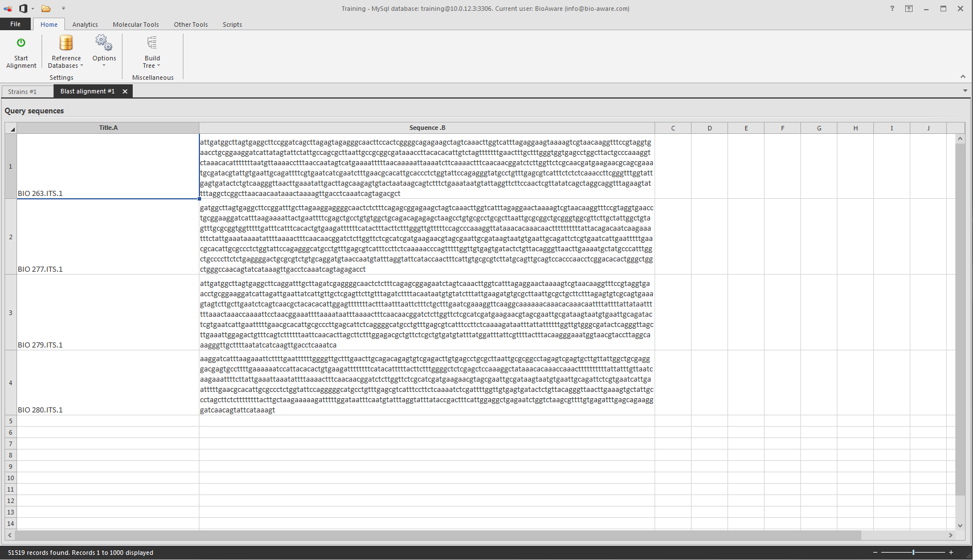Open the Build Tree dropdown arrow
This screenshot has height=560, width=973.
[158, 65]
